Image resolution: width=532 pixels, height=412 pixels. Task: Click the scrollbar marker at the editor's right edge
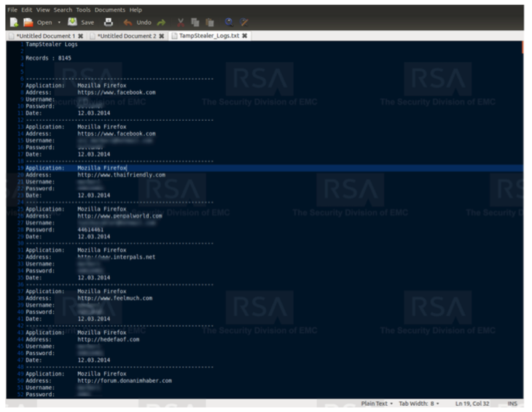click(x=523, y=47)
